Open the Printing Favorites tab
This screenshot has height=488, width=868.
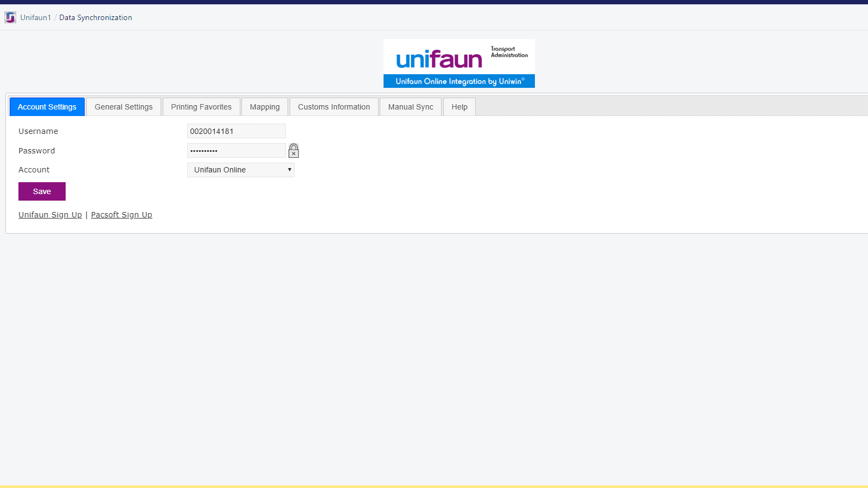coord(201,106)
